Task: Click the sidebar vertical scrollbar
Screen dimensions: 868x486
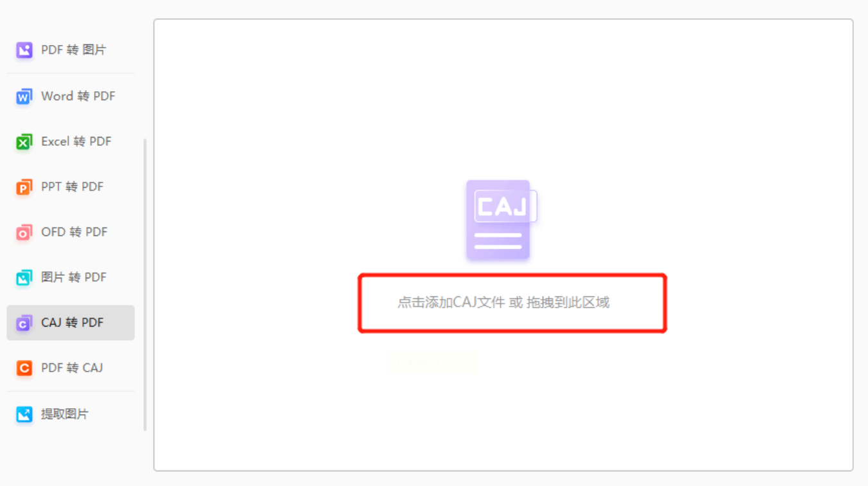Action: click(x=145, y=284)
